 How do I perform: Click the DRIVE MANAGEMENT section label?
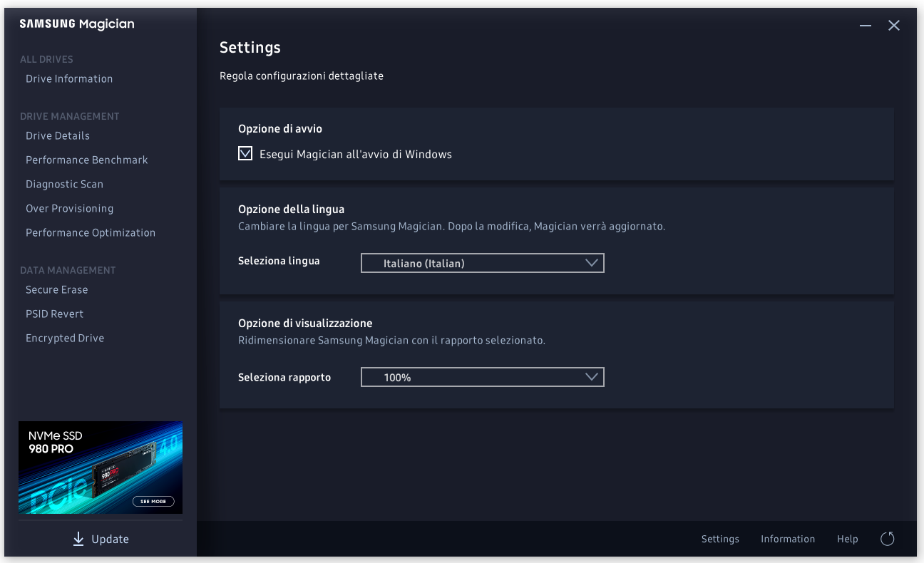70,116
